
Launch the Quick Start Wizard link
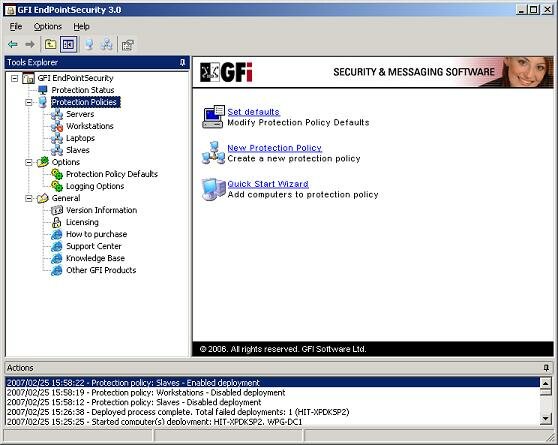[268, 184]
